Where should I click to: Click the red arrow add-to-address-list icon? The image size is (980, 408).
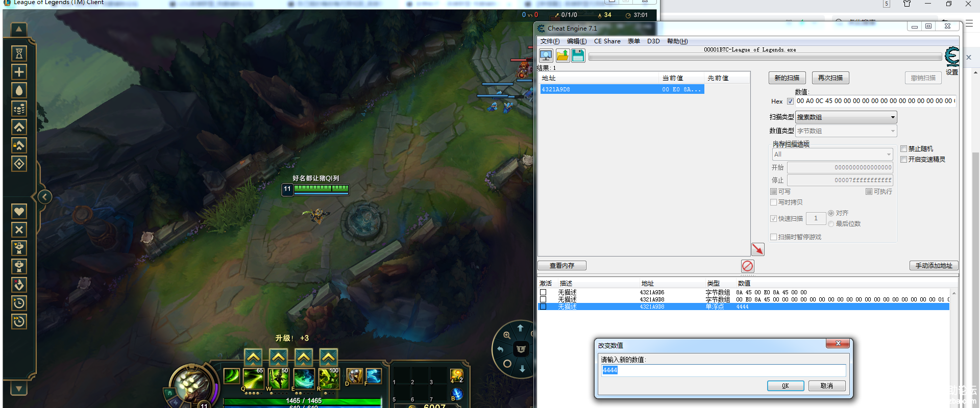pos(758,249)
